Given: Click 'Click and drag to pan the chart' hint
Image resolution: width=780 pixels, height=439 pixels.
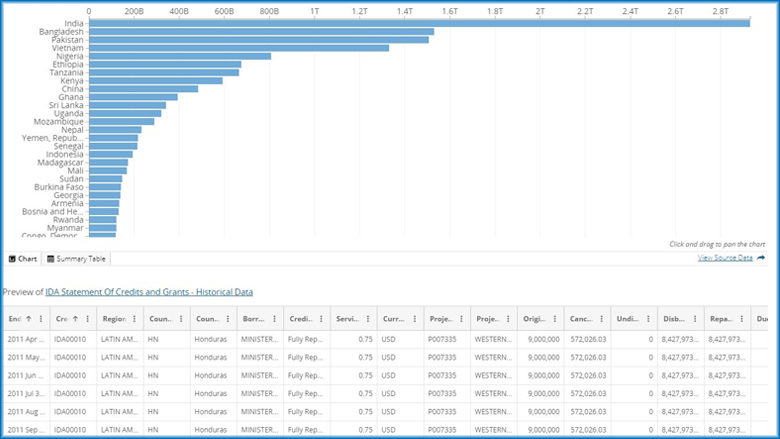Looking at the screenshot, I should pyautogui.click(x=717, y=244).
